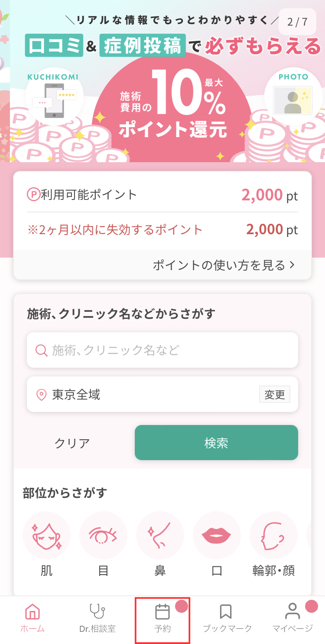Click the クリア button

click(72, 443)
